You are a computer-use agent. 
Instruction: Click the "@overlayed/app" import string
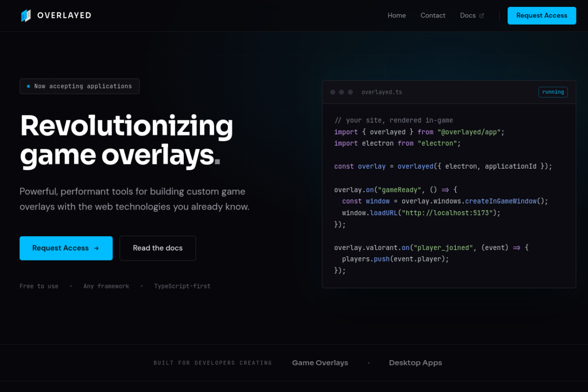point(469,132)
